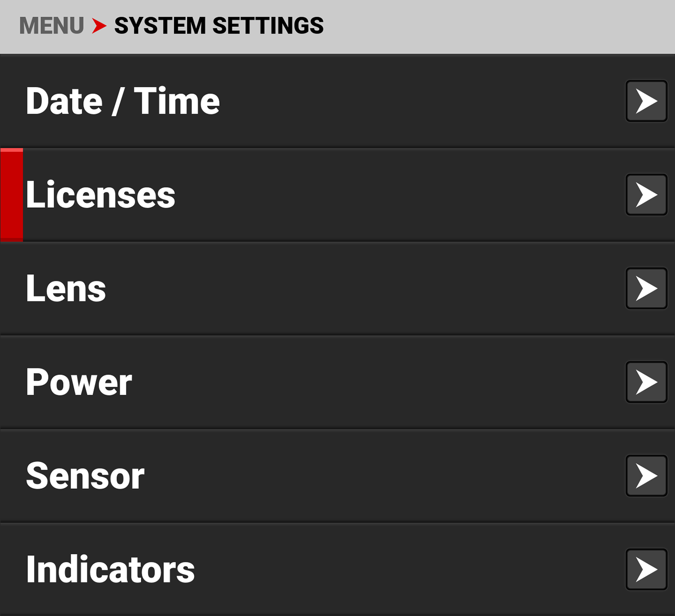This screenshot has width=675, height=616.
Task: Choose the Lens menu item text
Action: pos(66,289)
